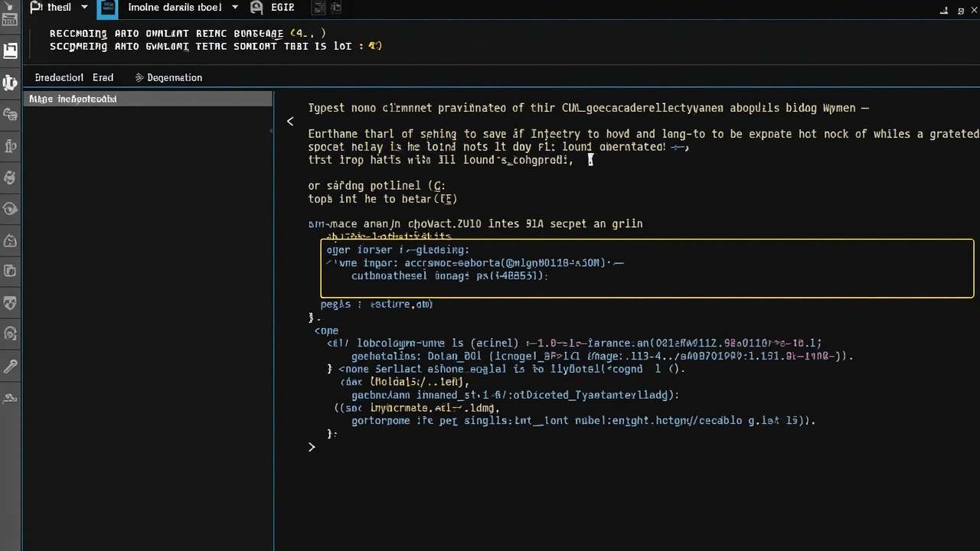The image size is (980, 551).
Task: Expand the lmolne darkile tboel dropdown
Action: point(234,7)
